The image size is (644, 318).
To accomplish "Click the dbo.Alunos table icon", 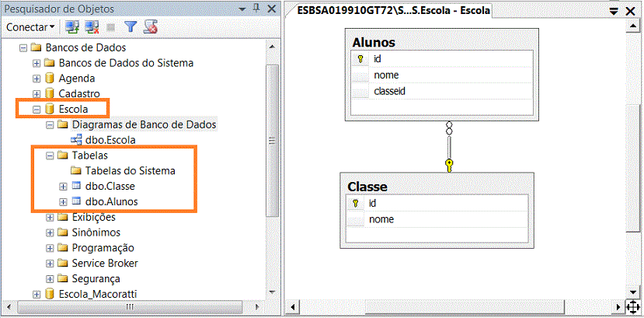I will (x=76, y=201).
